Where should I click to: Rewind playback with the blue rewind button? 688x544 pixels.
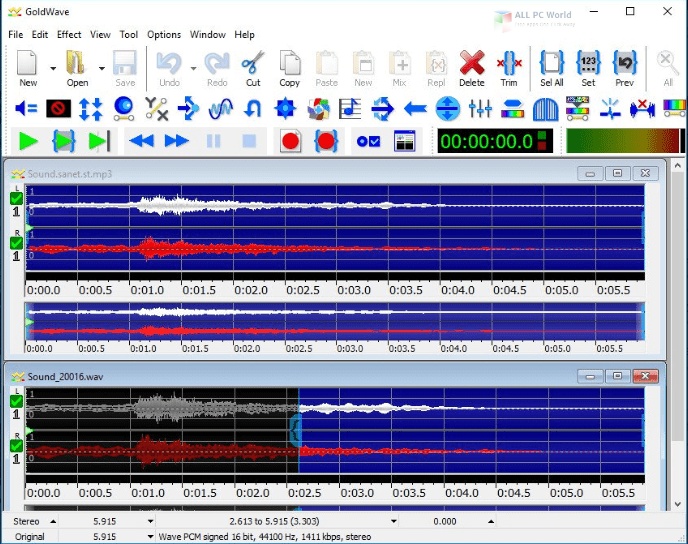pos(142,141)
